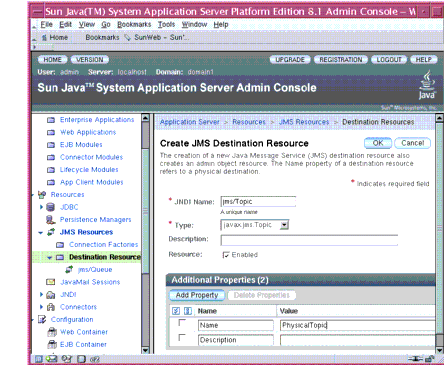
Task: Collapse the Destination Resources tree node
Action: point(50,258)
